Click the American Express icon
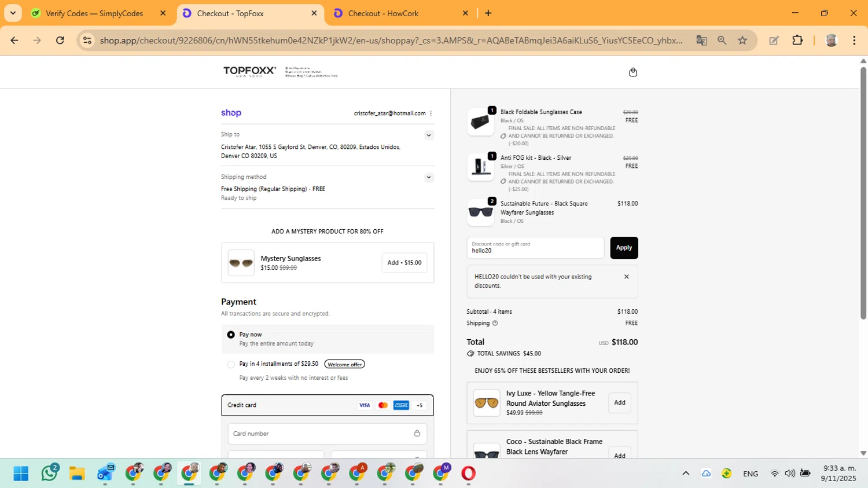 pyautogui.click(x=401, y=405)
